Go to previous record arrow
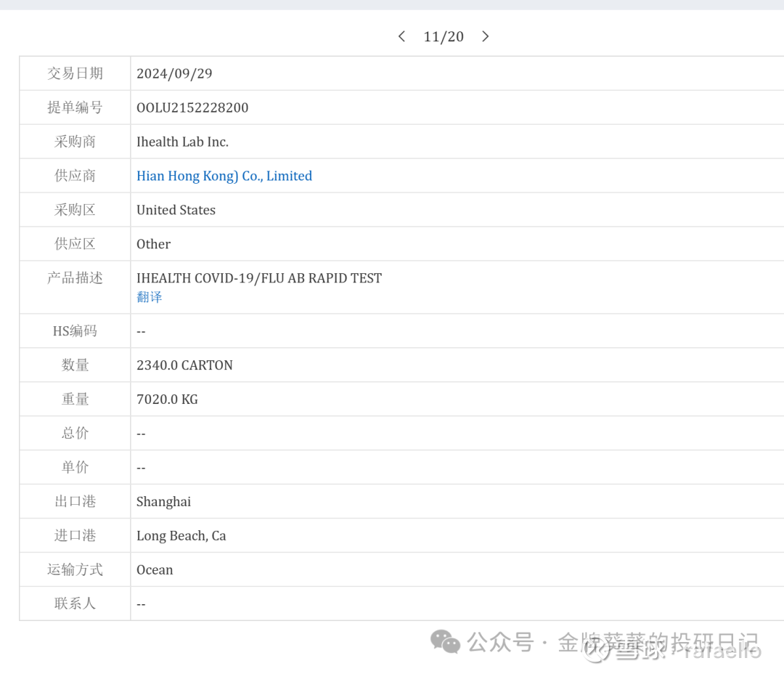Viewport: 784px width, 674px height. [x=401, y=36]
